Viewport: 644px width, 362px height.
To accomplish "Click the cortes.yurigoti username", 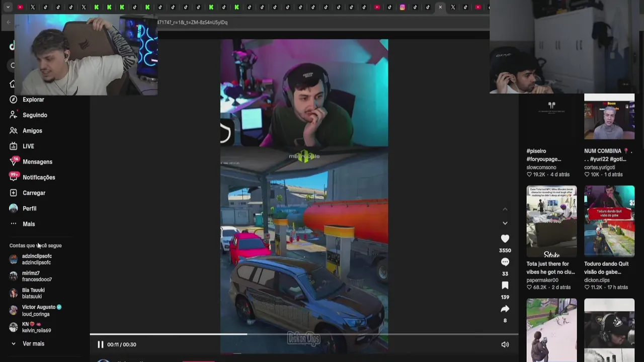I will tap(600, 167).
